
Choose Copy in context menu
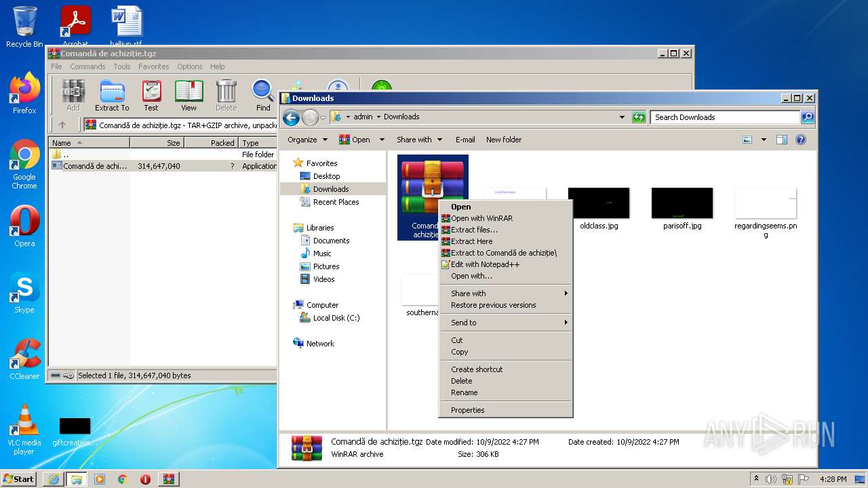[x=506, y=352]
